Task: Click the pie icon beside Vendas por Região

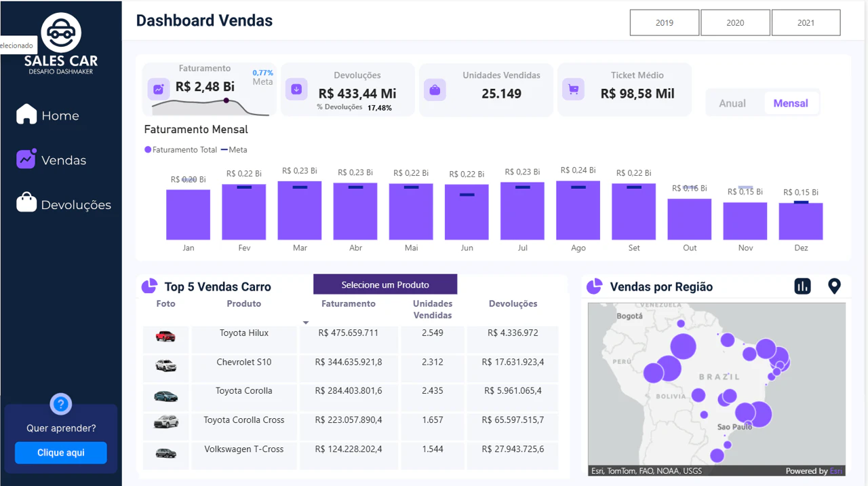Action: 594,286
